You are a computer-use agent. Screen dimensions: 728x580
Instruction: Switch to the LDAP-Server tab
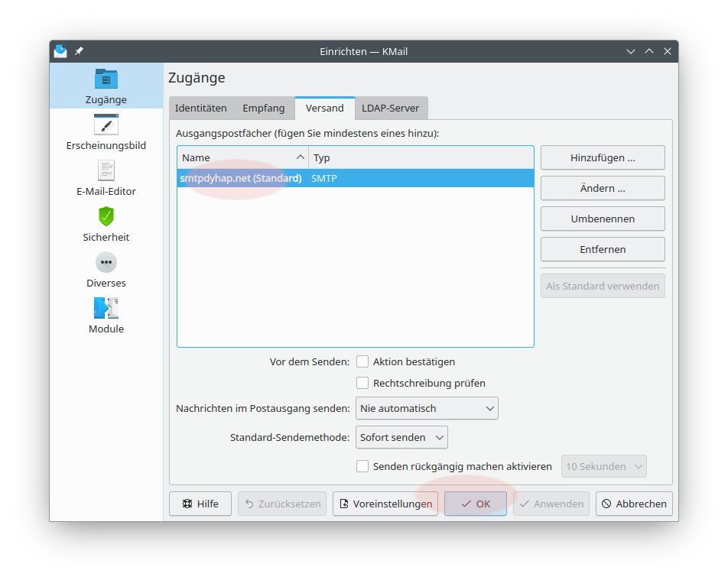click(391, 109)
